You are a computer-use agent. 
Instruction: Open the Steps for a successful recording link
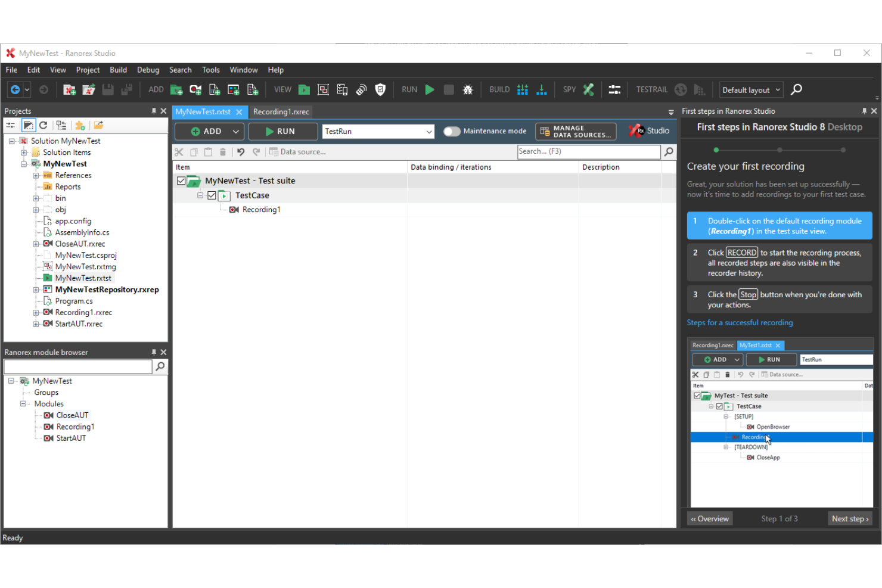[x=740, y=322]
